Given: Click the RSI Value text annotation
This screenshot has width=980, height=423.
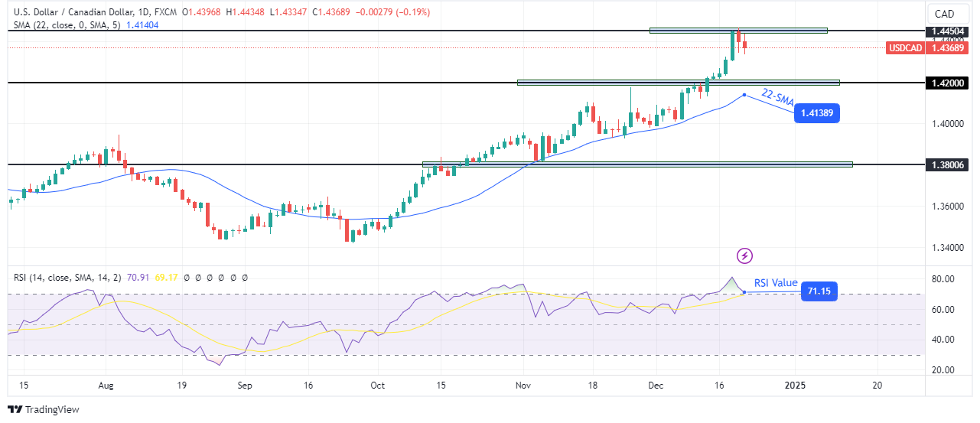Looking at the screenshot, I should 776,283.
